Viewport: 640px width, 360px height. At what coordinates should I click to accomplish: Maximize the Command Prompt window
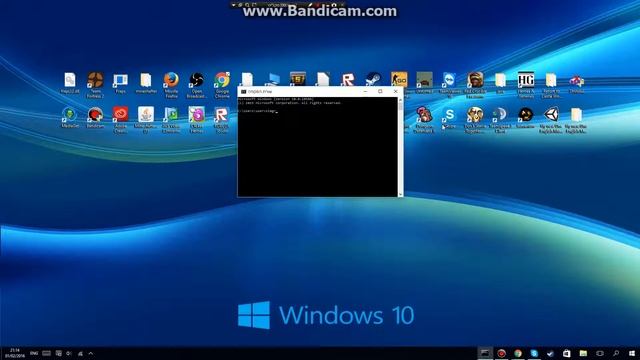tap(380, 91)
